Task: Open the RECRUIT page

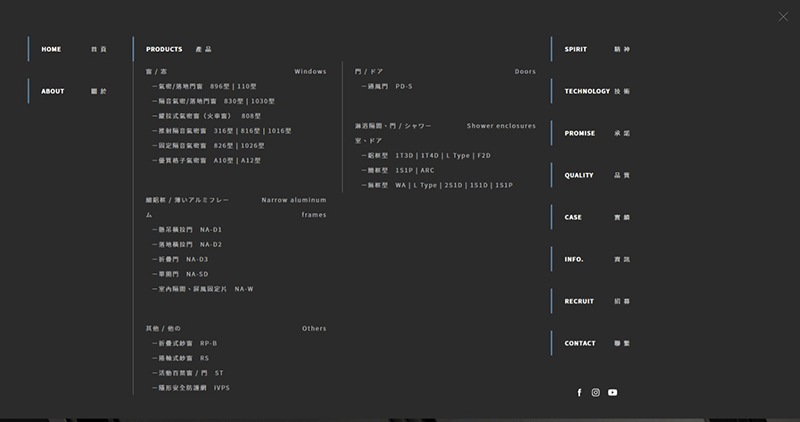Action: [x=579, y=301]
